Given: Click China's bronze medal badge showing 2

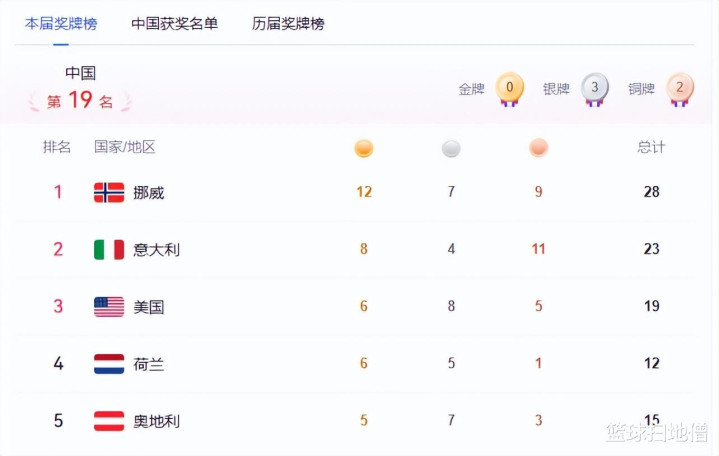Looking at the screenshot, I should (x=679, y=88).
